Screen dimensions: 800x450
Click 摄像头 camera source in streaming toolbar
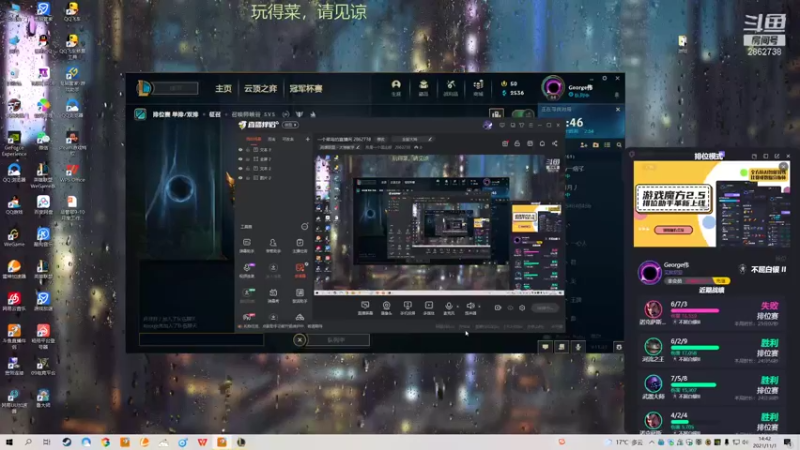pyautogui.click(x=386, y=307)
